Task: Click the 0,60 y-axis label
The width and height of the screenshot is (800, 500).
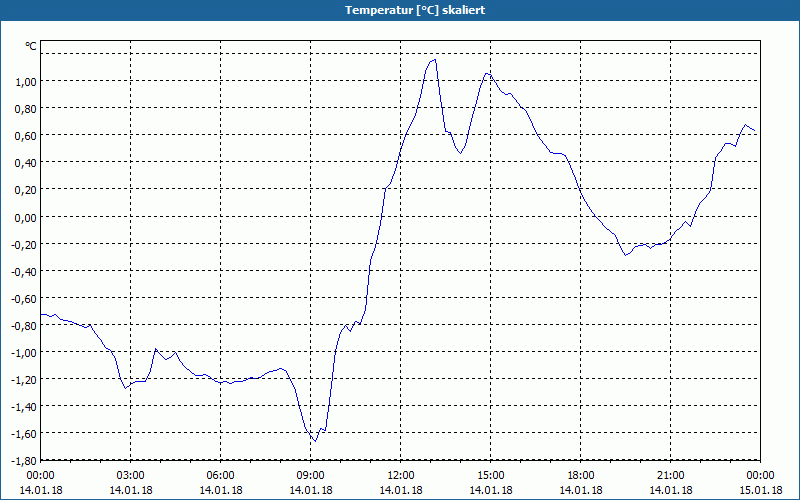Action: tap(26, 135)
